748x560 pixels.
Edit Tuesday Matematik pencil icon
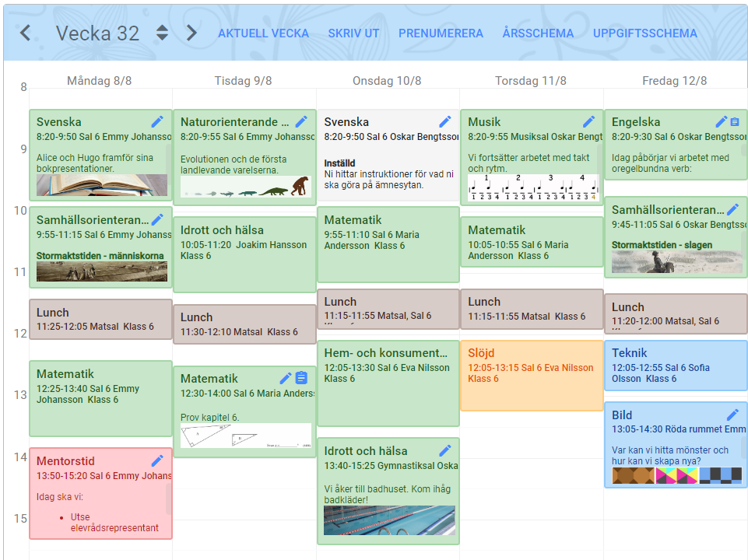tap(286, 379)
